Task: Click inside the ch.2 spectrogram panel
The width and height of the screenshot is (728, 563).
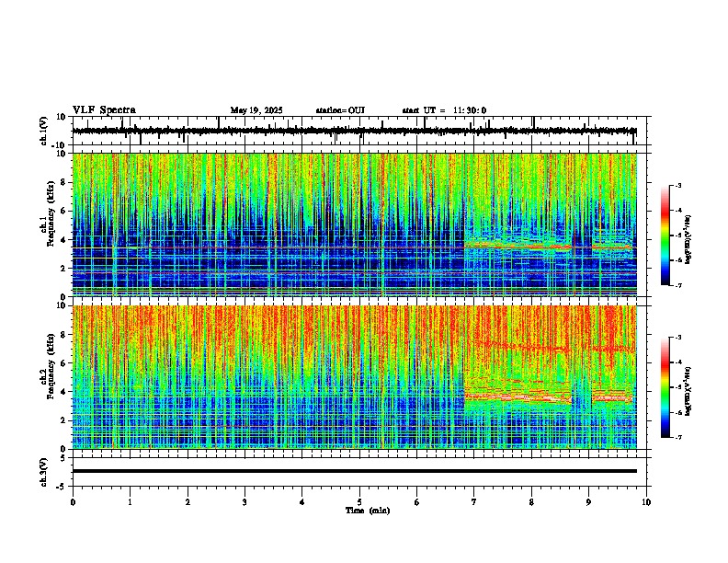Action: point(355,377)
